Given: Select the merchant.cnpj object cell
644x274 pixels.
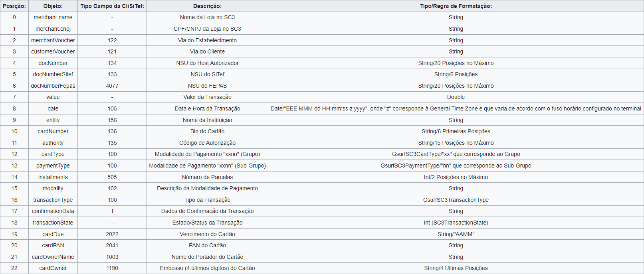Looking at the screenshot, I should (x=53, y=29).
